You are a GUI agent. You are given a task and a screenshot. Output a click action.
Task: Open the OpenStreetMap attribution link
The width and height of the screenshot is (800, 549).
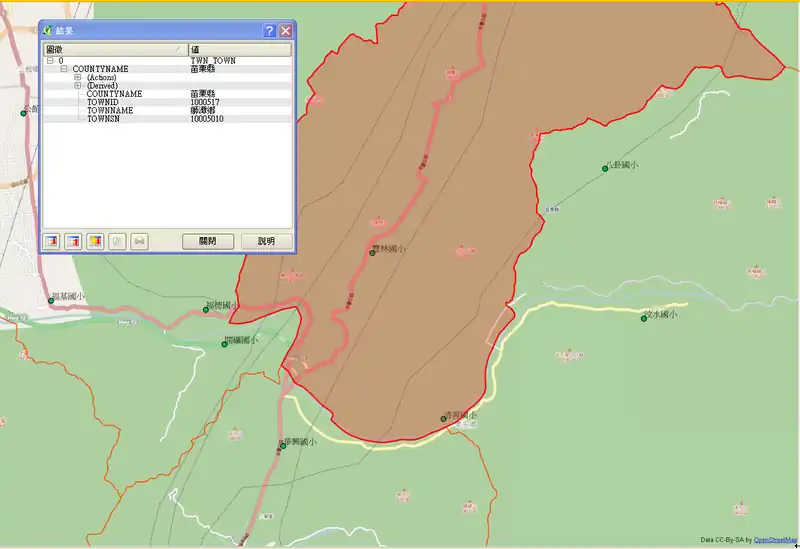click(x=775, y=539)
